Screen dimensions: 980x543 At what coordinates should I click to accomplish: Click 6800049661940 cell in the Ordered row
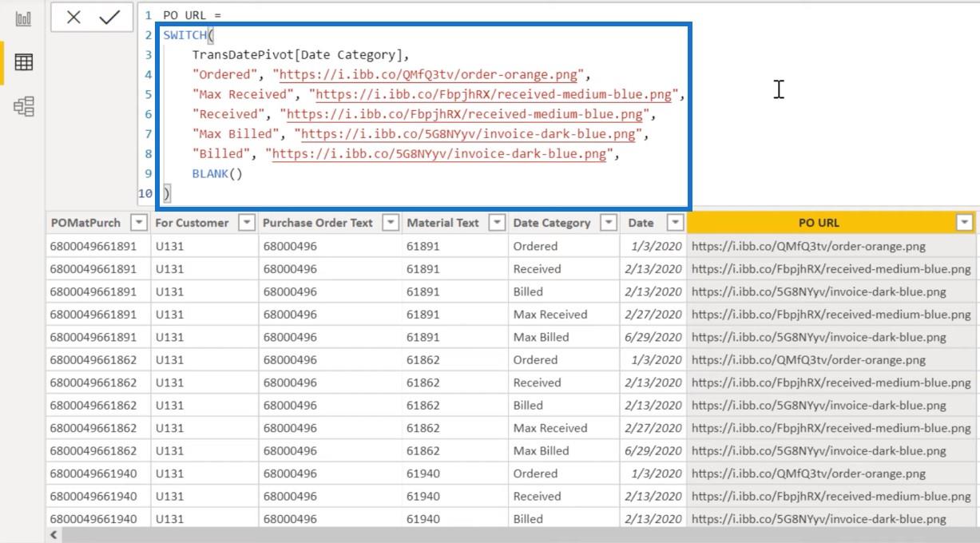pyautogui.click(x=97, y=474)
